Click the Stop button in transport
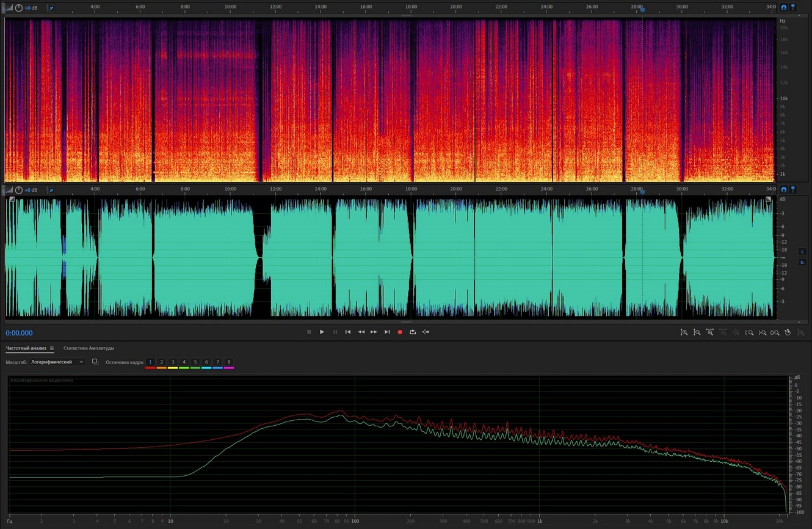The image size is (812, 529). [x=309, y=332]
